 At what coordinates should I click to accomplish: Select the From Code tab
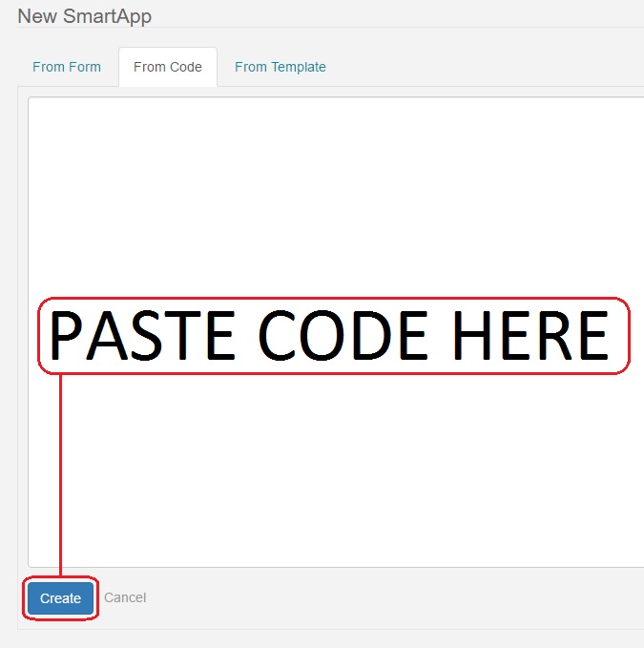168,67
